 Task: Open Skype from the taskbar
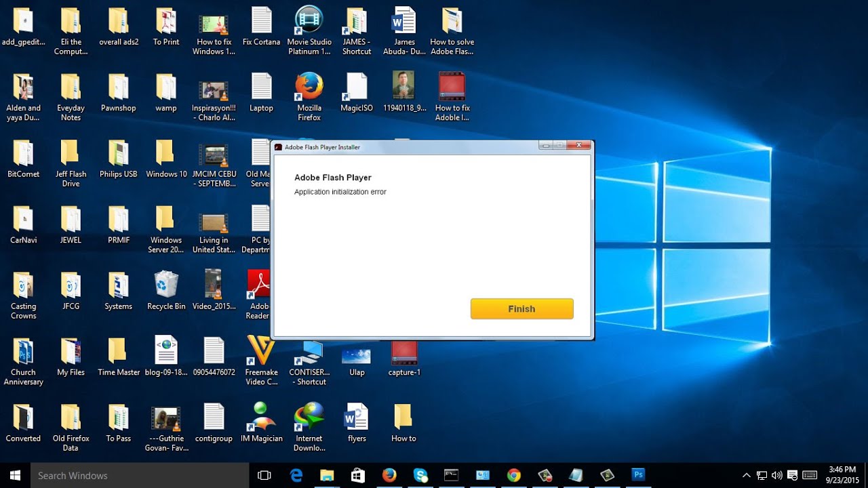(420, 475)
